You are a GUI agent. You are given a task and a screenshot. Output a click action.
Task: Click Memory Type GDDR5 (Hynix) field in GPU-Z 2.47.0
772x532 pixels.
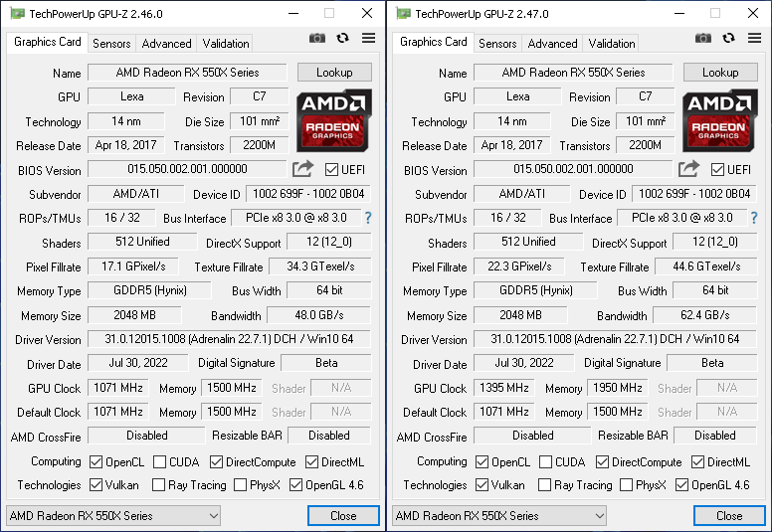click(535, 290)
